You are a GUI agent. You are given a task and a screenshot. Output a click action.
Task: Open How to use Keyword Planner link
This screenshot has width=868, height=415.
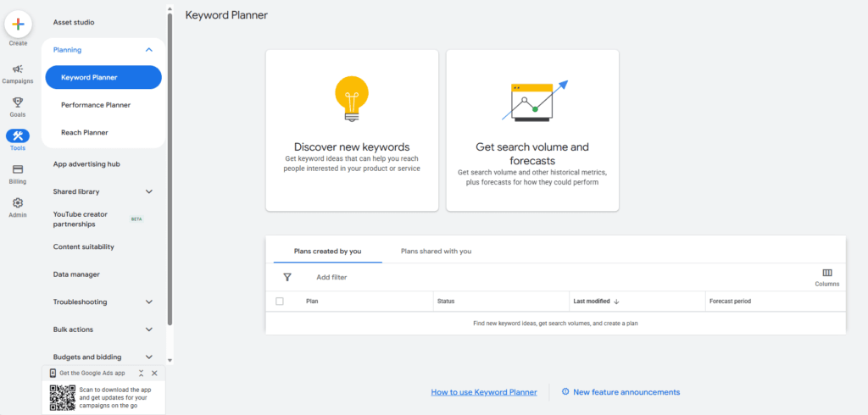point(484,392)
